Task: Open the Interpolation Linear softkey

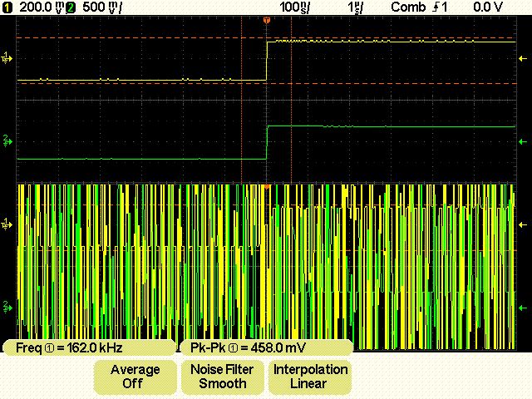Action: tap(310, 377)
